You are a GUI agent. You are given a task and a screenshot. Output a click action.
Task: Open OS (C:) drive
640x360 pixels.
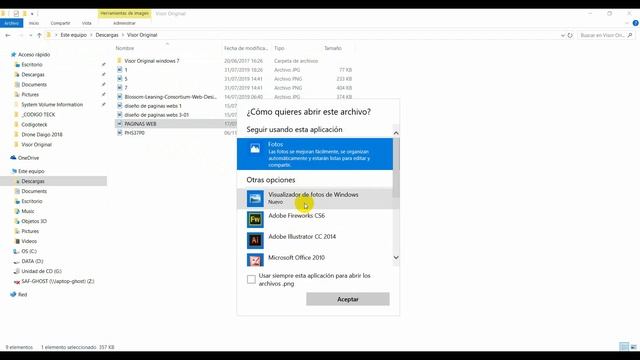coord(29,251)
